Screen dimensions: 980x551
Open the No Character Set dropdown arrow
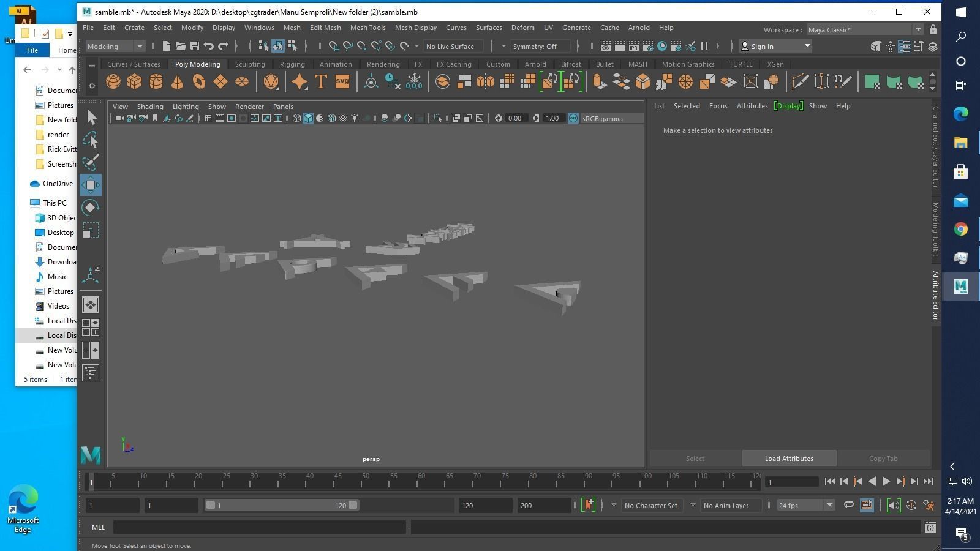point(614,505)
